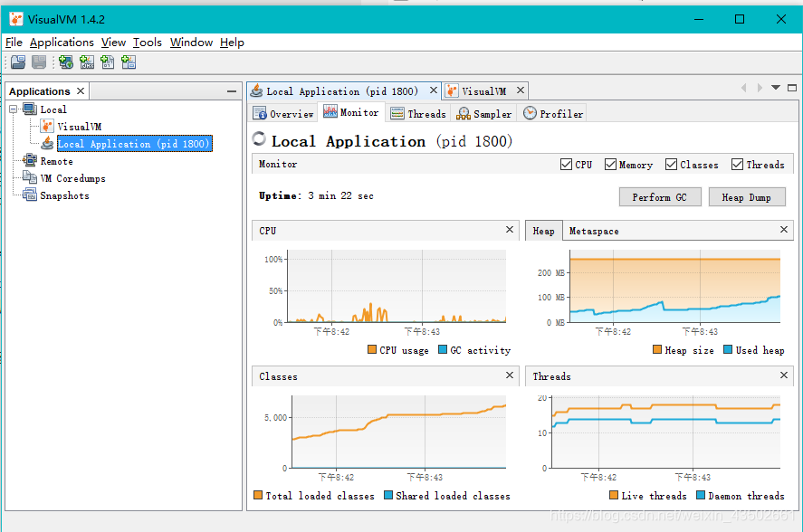Open the Applications menu
The width and height of the screenshot is (803, 532).
coord(62,43)
